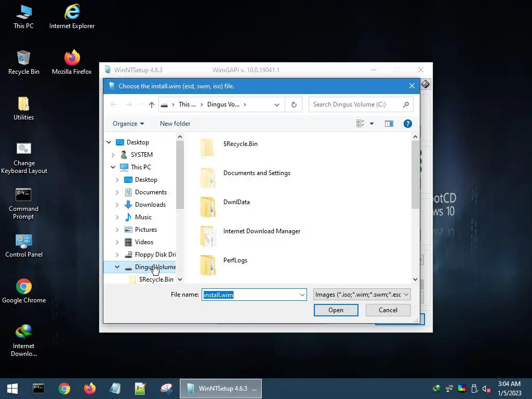
Task: Select the $Recycle.Bin folder in file list
Action: (240, 144)
